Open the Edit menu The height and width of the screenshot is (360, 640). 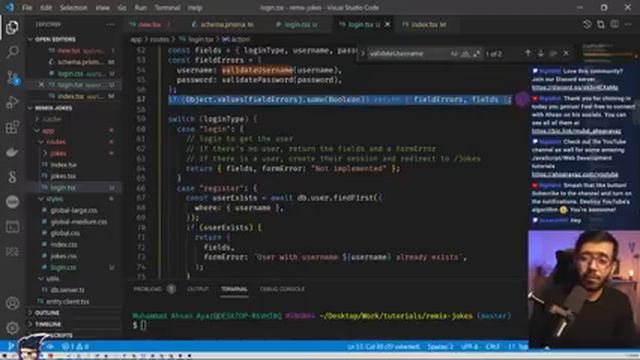(46, 8)
